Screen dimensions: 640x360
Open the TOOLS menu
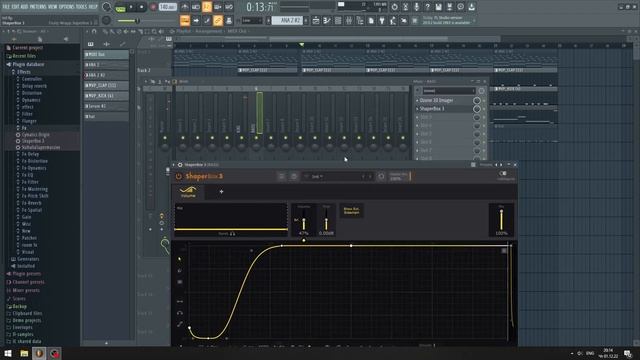click(x=81, y=7)
